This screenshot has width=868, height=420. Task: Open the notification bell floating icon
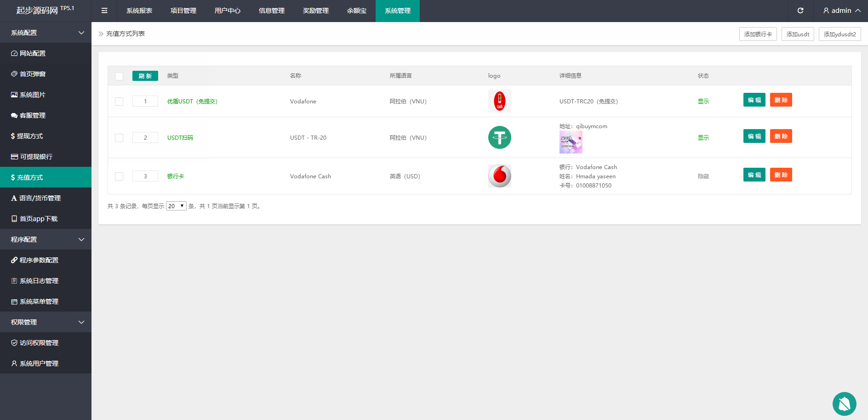pos(844,404)
